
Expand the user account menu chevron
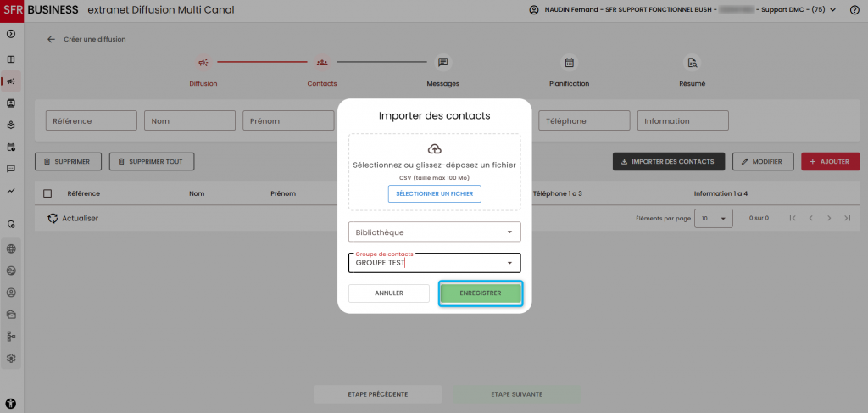coord(833,10)
